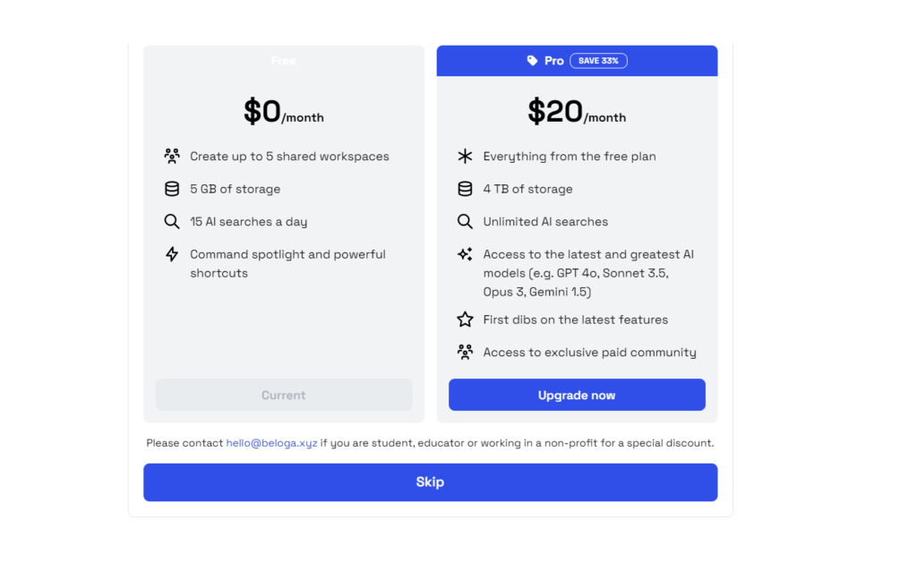Click the 5 GB storage database icon

(172, 189)
